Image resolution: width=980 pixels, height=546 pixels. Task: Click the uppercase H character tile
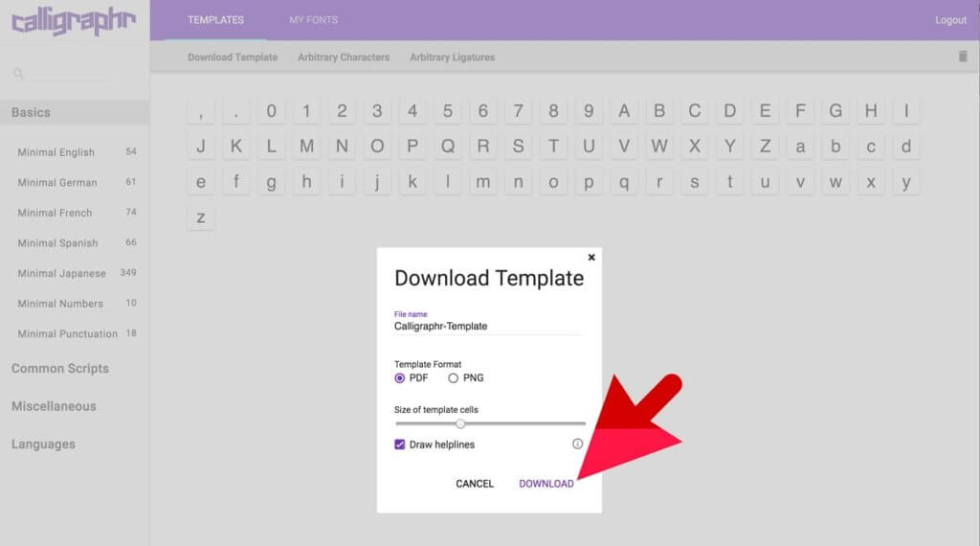(x=871, y=111)
